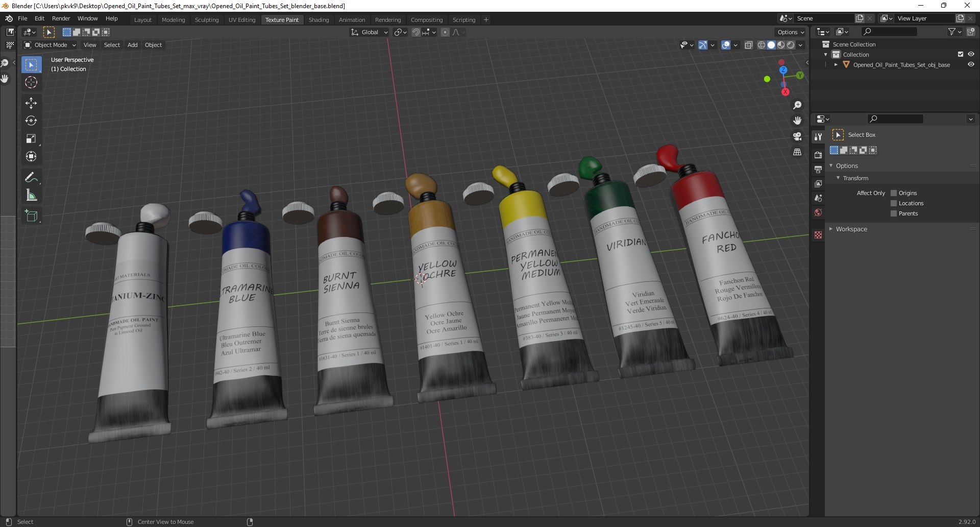Click the viewport zoom magnifier gizmo

797,105
